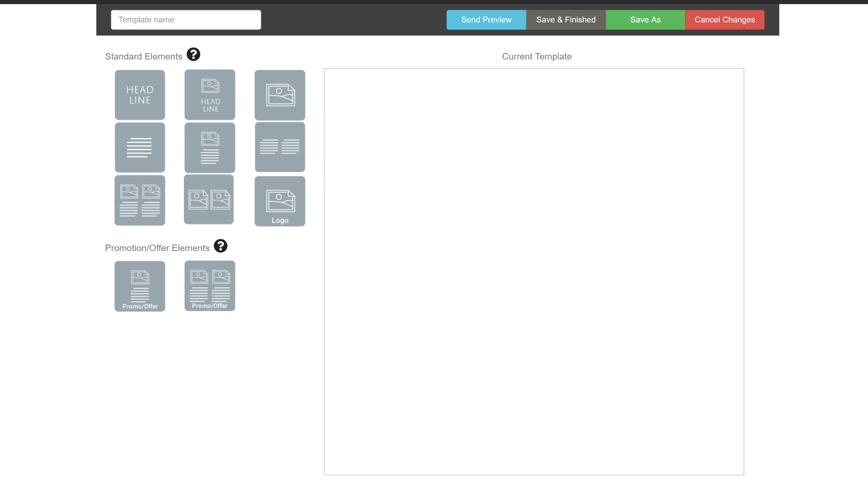Click inside the Current Template canvas

pyautogui.click(x=534, y=271)
